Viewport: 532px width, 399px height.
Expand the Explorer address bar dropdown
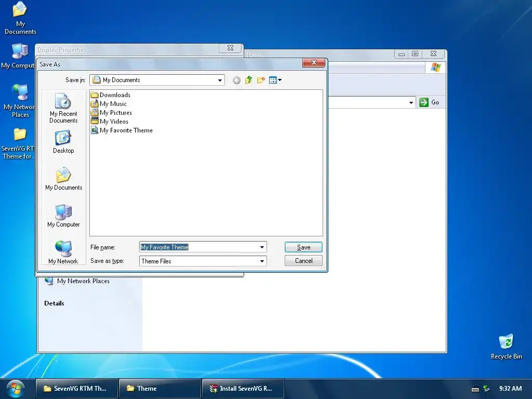tap(411, 102)
